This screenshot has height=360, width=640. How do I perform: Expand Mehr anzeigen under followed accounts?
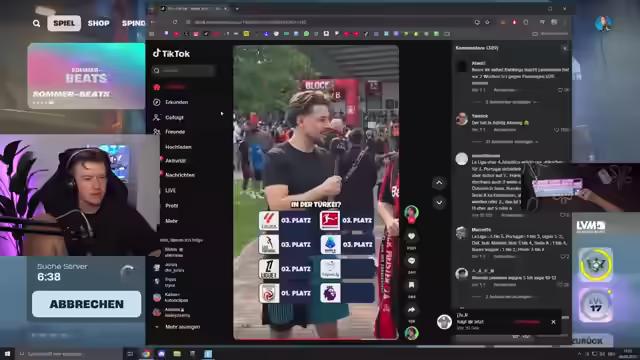tap(178, 327)
